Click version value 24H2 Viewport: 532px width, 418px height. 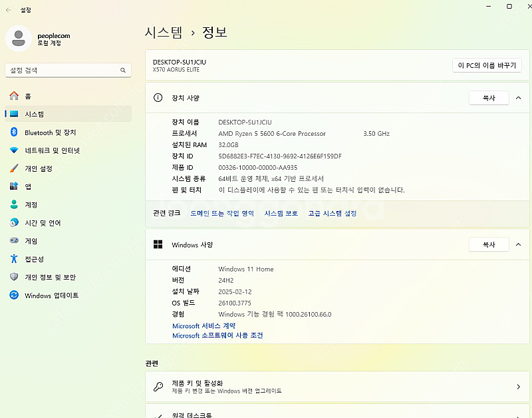pos(226,280)
